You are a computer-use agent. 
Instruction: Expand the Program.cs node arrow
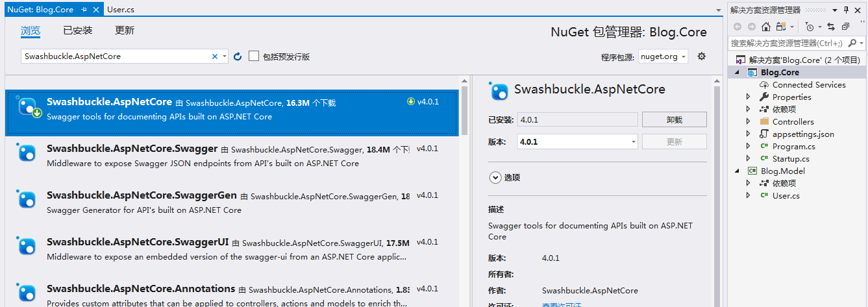(x=749, y=147)
